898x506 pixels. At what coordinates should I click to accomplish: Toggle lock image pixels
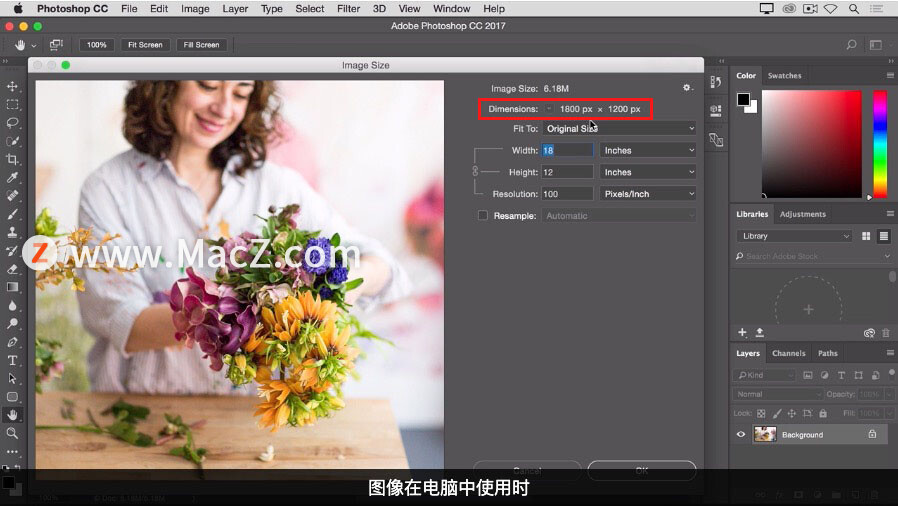click(x=777, y=413)
